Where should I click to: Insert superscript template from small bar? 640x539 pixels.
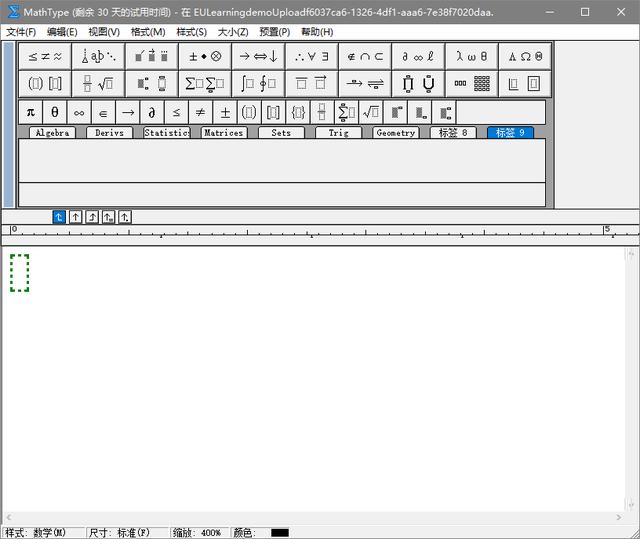tap(395, 112)
